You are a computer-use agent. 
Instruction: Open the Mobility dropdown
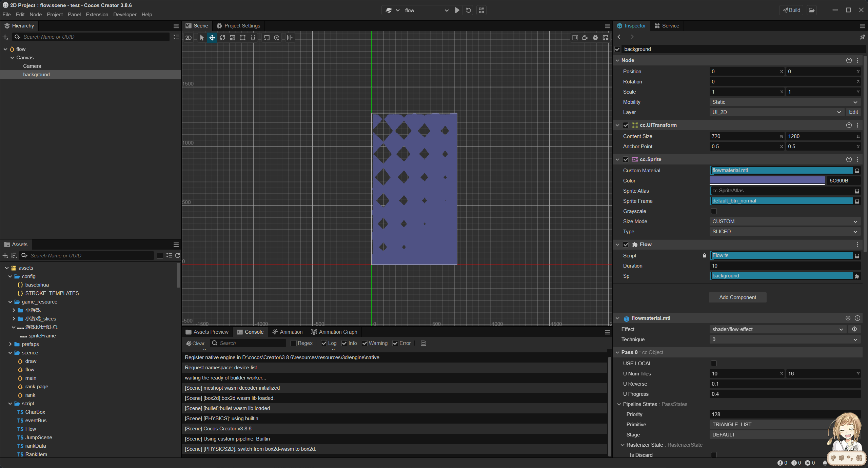tap(785, 102)
